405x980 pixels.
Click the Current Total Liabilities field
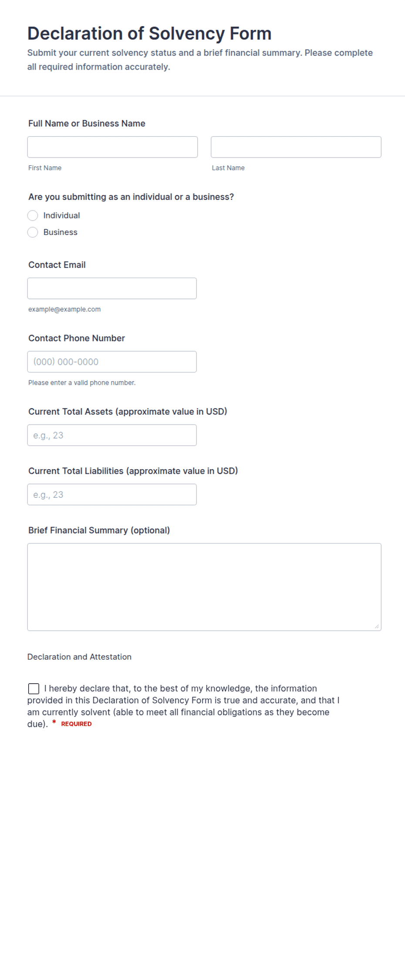(x=112, y=495)
